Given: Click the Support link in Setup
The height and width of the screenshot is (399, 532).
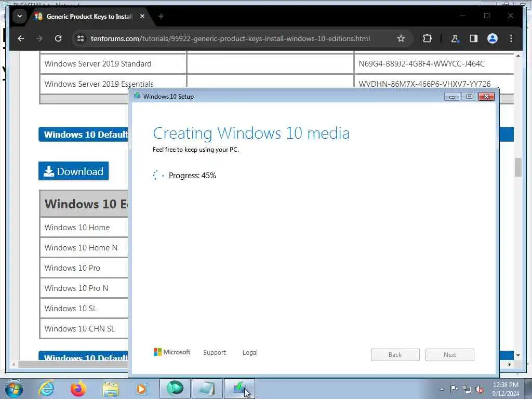Looking at the screenshot, I should point(215,353).
